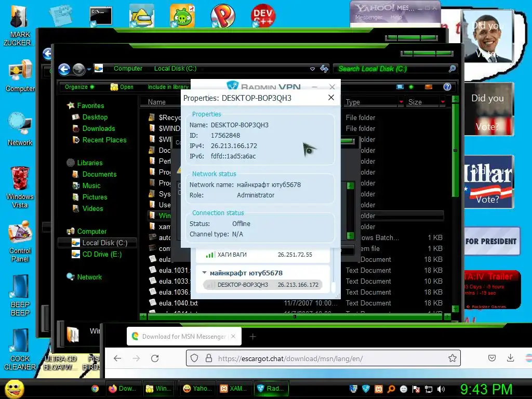Click the Explorer vertical scrollbar thumb

(455, 150)
